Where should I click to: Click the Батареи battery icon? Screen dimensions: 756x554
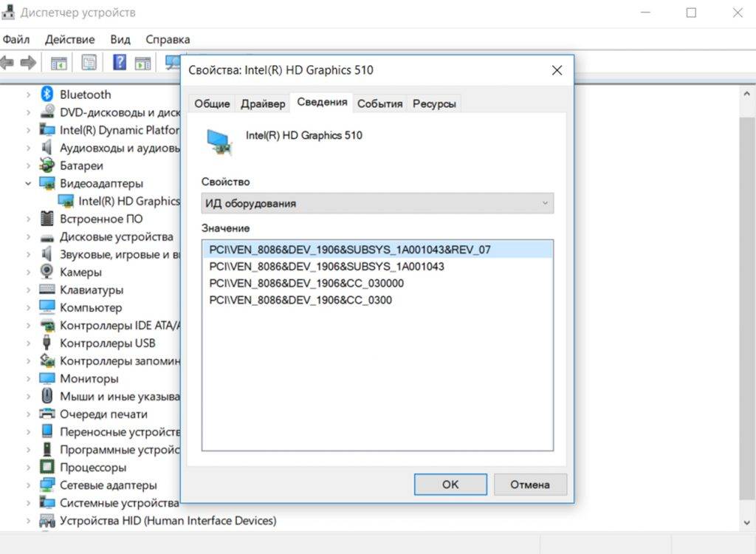[47, 165]
